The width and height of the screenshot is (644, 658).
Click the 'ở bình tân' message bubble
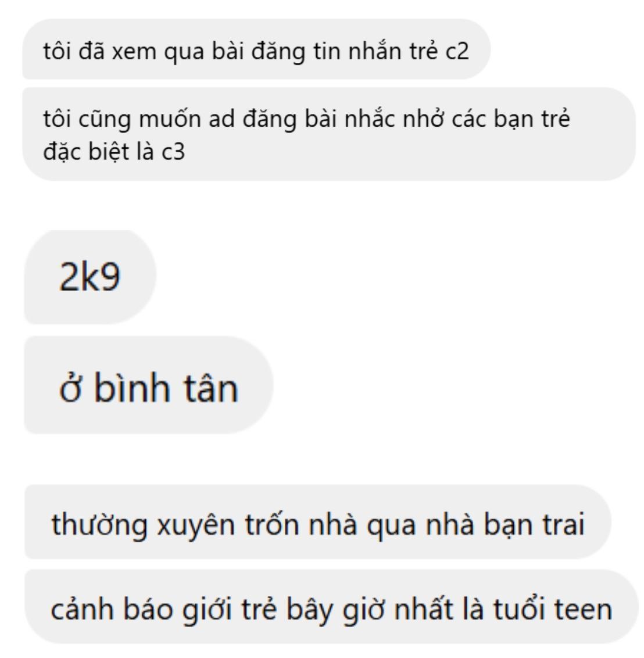click(149, 385)
